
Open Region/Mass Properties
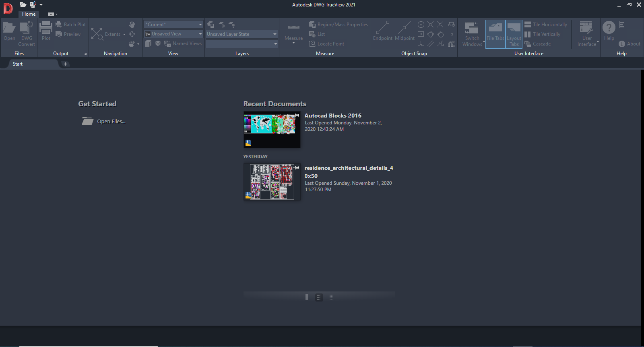click(339, 25)
